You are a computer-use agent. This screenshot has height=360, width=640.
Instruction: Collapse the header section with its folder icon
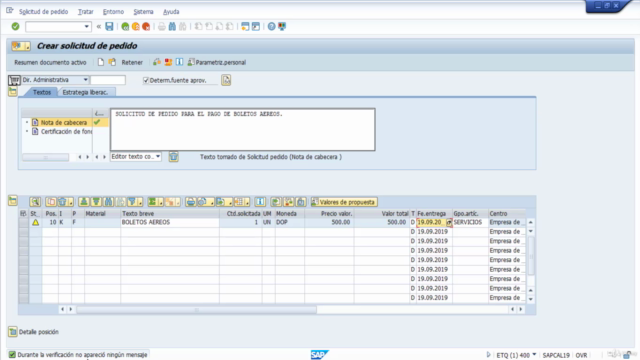pyautogui.click(x=13, y=91)
